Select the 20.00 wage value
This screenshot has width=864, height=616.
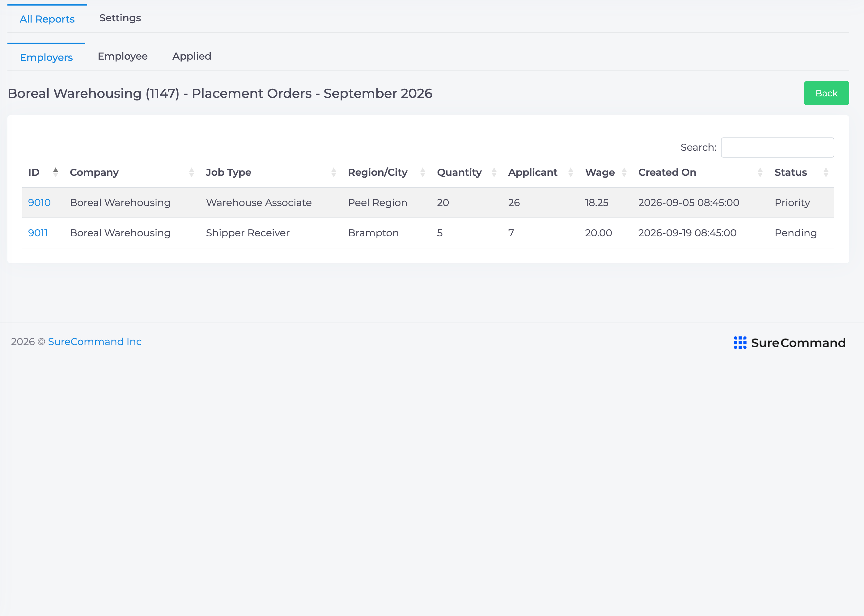click(598, 233)
